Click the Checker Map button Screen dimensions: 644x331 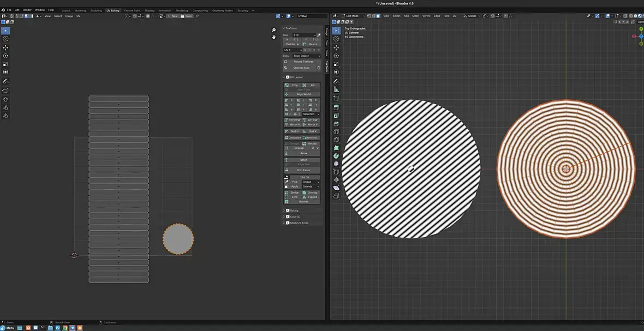click(x=301, y=68)
